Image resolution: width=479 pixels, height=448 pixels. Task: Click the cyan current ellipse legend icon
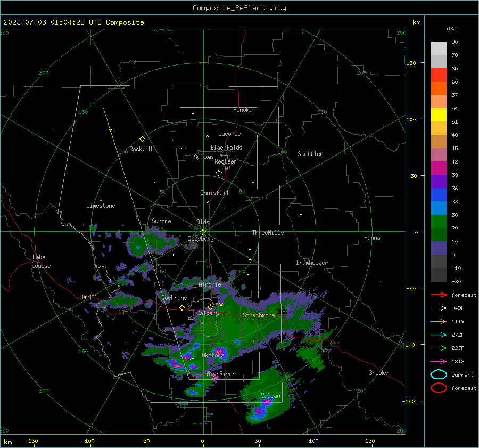tap(439, 374)
